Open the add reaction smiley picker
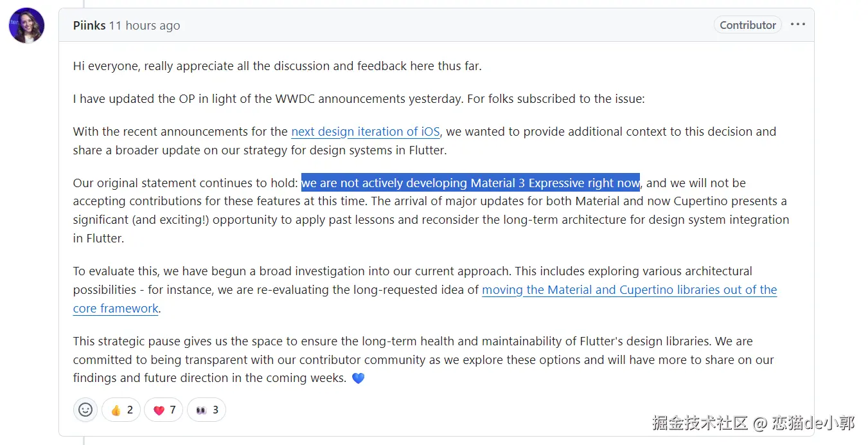Viewport: 868px width, 445px height. 85,410
